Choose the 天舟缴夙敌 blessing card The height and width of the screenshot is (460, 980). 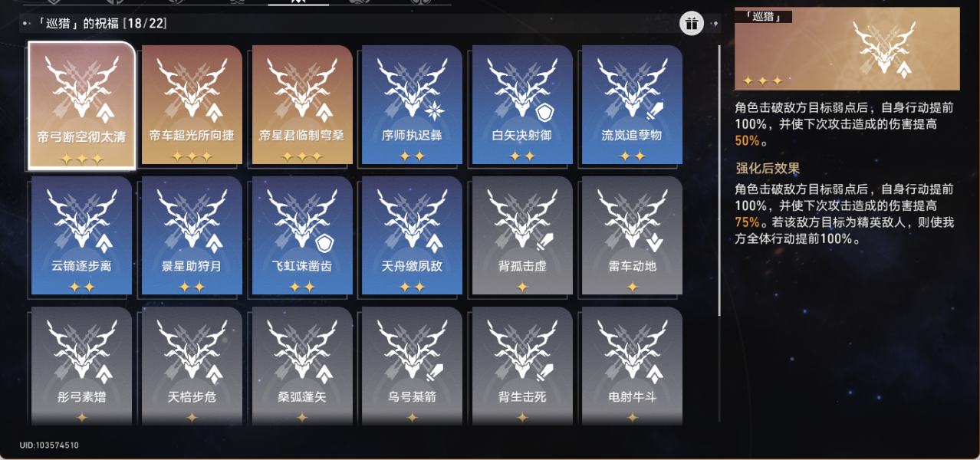pos(412,236)
